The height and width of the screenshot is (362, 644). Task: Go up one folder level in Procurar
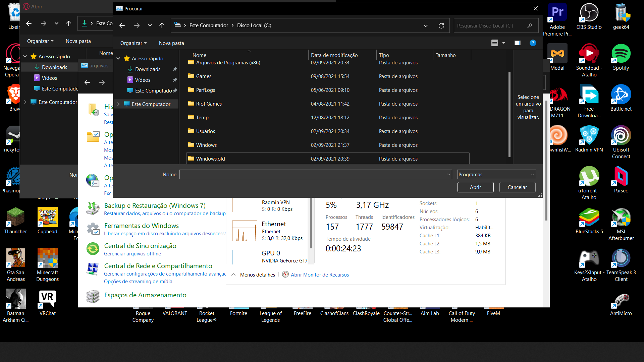click(162, 25)
